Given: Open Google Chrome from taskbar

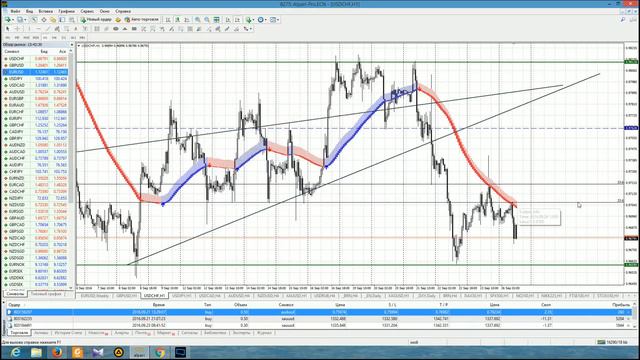Looking at the screenshot, I should click(160, 352).
